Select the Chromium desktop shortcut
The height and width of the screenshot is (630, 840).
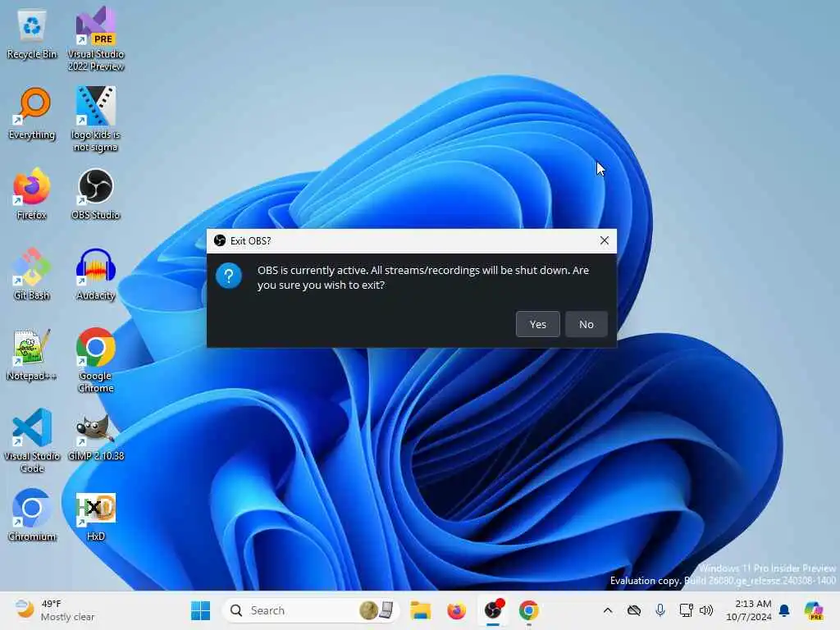[x=32, y=515]
